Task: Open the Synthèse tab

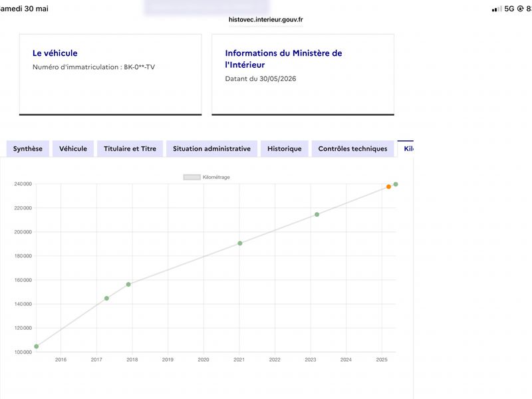Action: [x=28, y=148]
